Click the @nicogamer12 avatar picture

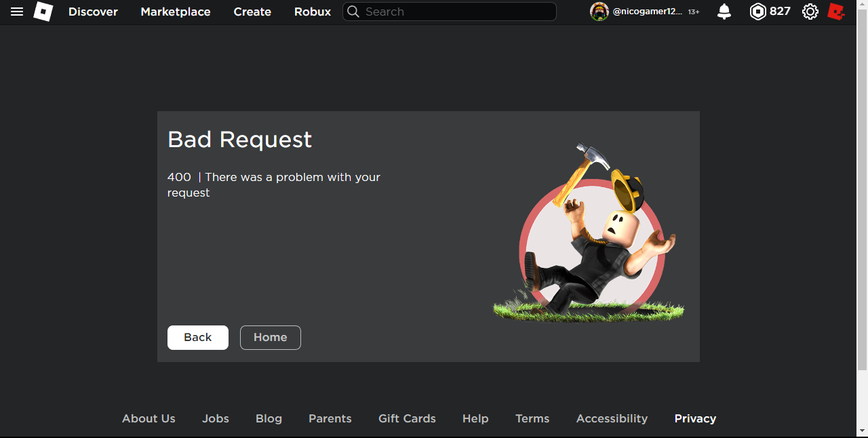[x=599, y=12]
